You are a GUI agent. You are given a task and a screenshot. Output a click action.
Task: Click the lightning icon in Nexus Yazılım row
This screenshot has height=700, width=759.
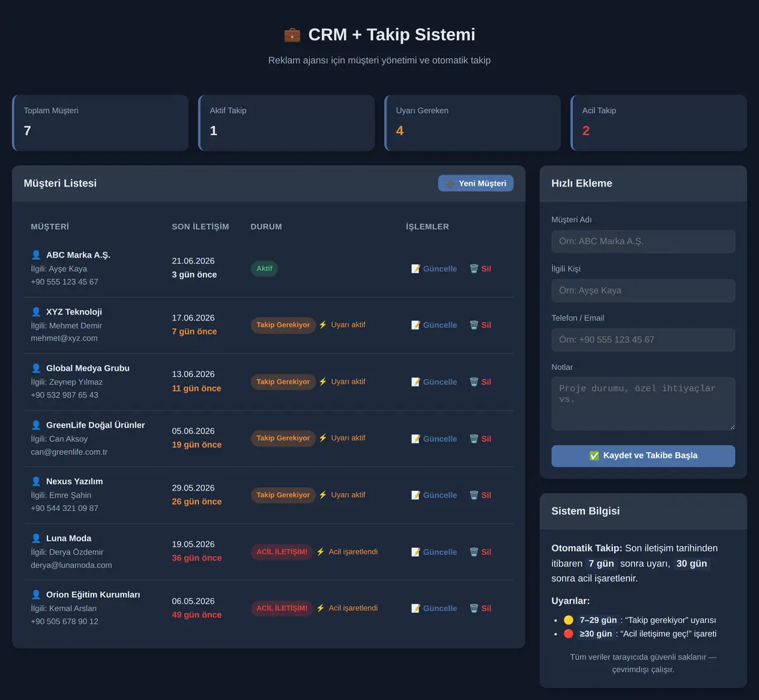tap(323, 494)
